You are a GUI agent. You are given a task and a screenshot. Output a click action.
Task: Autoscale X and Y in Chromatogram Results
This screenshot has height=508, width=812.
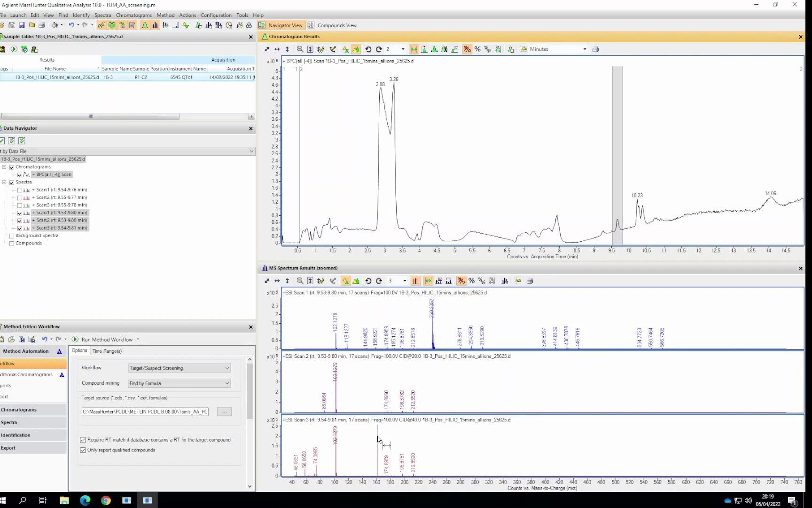267,49
